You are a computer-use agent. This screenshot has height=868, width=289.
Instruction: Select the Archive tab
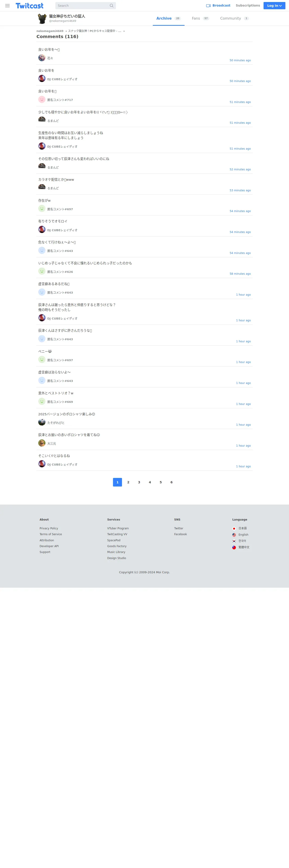[169, 18]
